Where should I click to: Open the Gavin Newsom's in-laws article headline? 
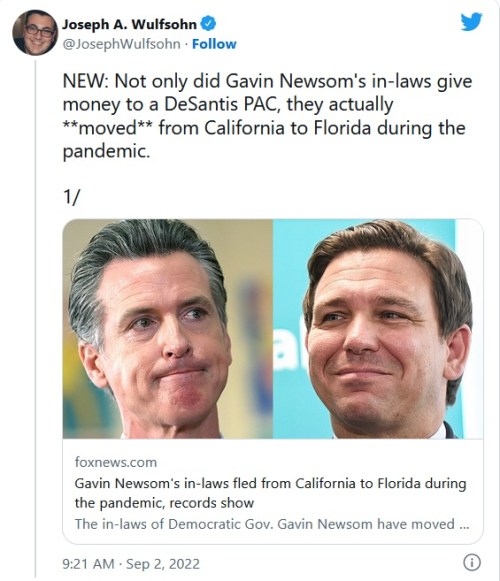click(270, 493)
